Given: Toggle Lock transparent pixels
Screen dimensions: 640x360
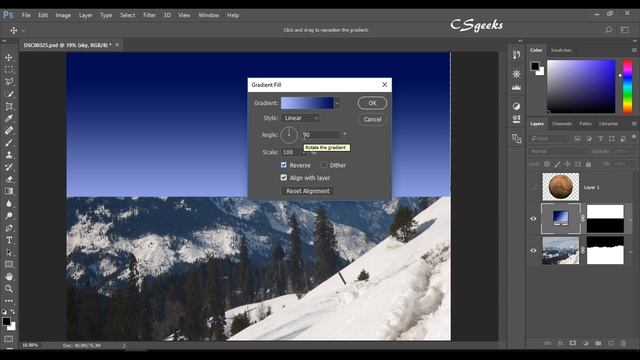Looking at the screenshot, I should 547,164.
